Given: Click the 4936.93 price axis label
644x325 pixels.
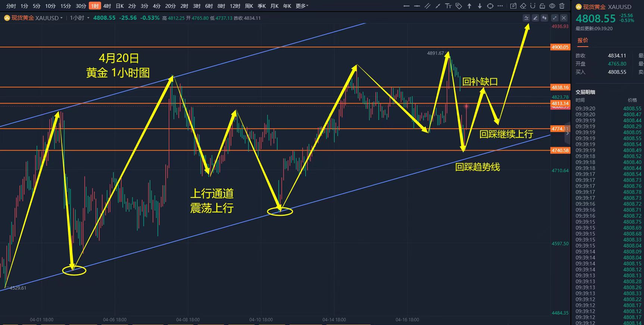Looking at the screenshot, I should (560, 26).
